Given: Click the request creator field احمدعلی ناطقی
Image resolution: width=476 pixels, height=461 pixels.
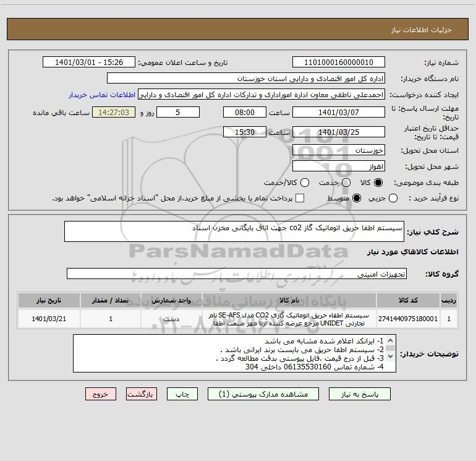Looking at the screenshot, I should (261, 95).
